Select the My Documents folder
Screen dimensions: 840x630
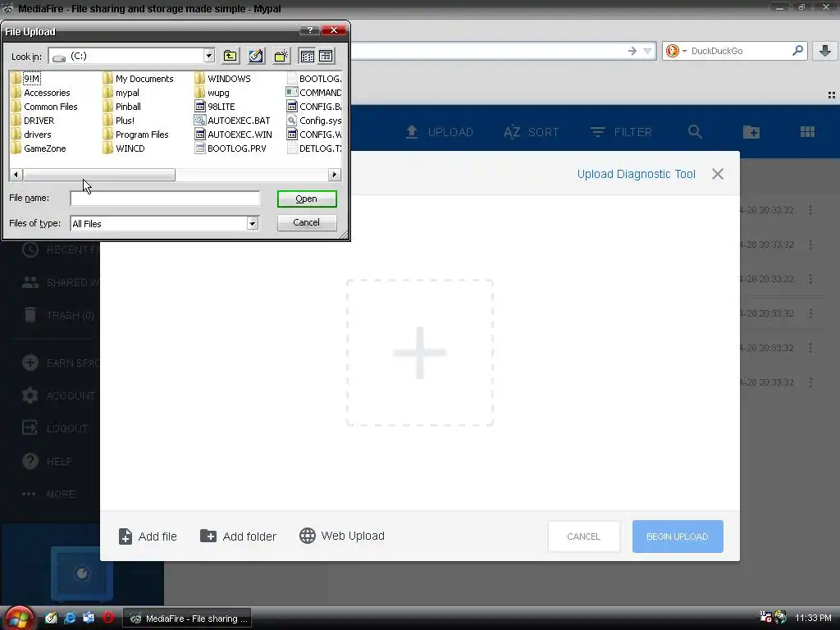(138, 79)
